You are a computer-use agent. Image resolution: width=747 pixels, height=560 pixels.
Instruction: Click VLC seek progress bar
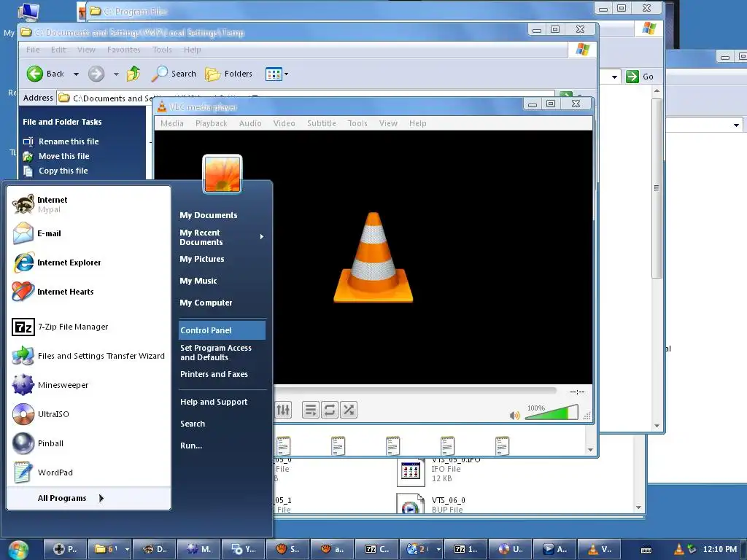coord(415,391)
